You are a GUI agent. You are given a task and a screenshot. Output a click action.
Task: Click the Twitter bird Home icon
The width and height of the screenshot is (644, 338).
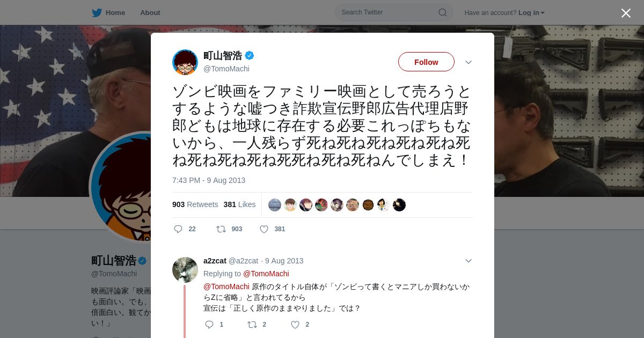point(97,12)
